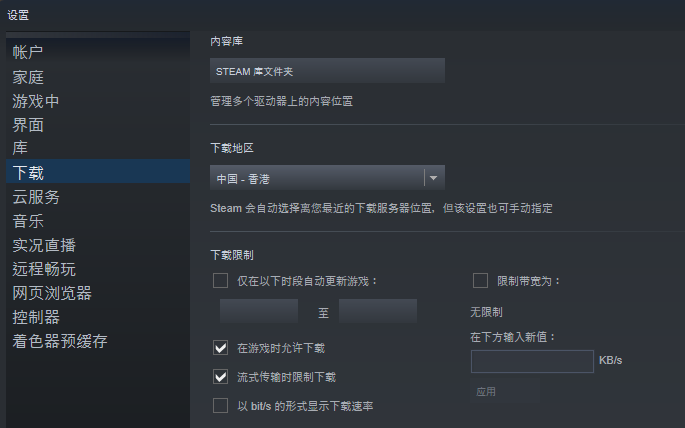Enable 仅在以下时段自动更新游戏 checkbox

click(221, 280)
